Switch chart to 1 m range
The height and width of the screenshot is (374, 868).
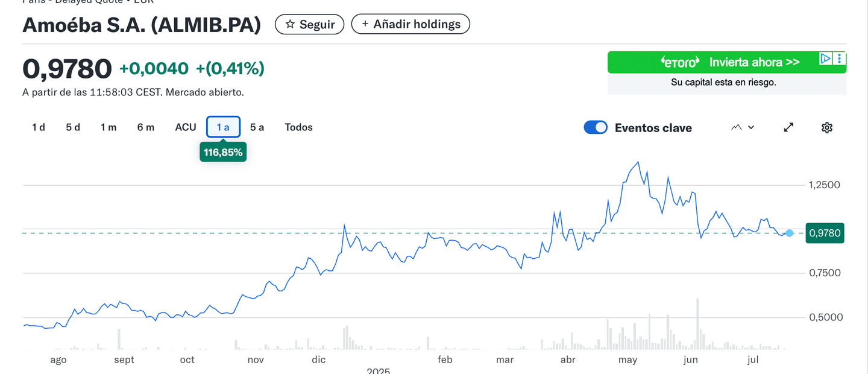coord(108,127)
